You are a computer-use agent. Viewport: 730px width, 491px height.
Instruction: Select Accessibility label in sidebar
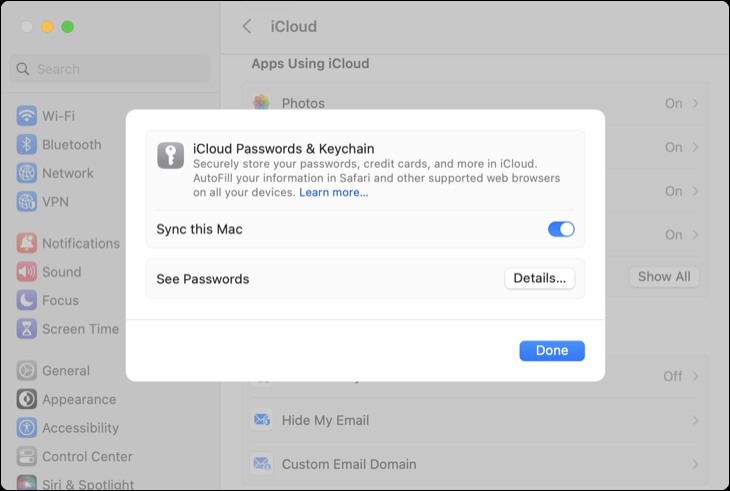pyautogui.click(x=81, y=428)
